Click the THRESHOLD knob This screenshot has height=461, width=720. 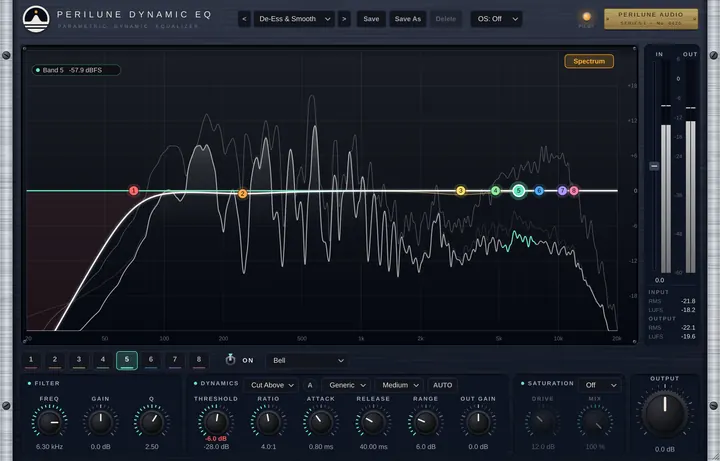pyautogui.click(x=216, y=422)
